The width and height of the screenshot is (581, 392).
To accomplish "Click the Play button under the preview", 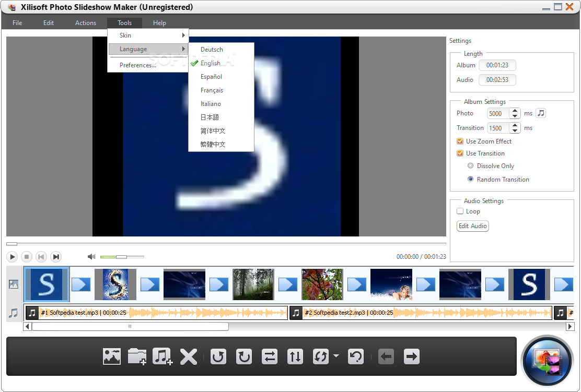I will pyautogui.click(x=12, y=256).
